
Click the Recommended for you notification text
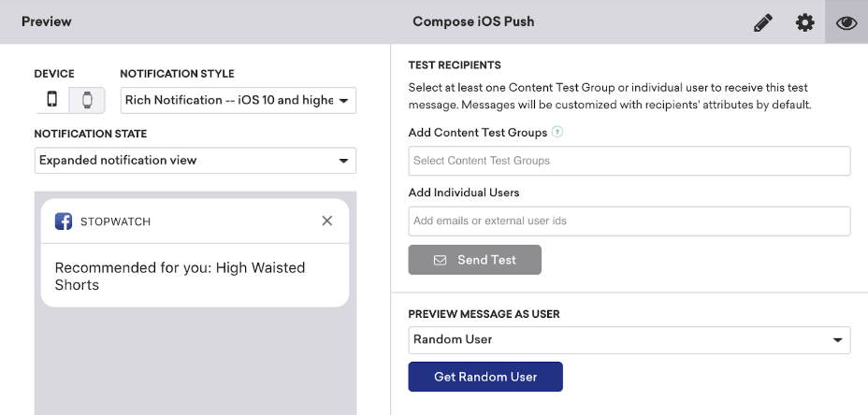pyautogui.click(x=180, y=276)
